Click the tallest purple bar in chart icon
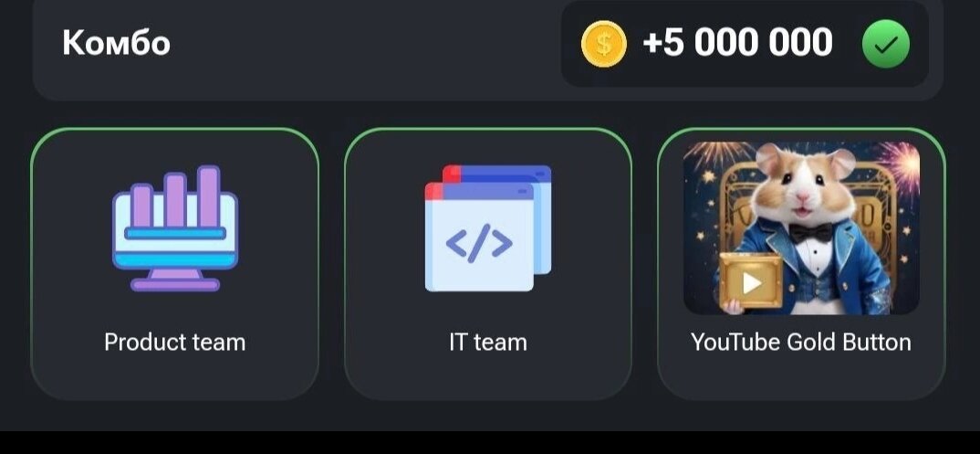Screen dimensions: 980x454 pos(209,196)
